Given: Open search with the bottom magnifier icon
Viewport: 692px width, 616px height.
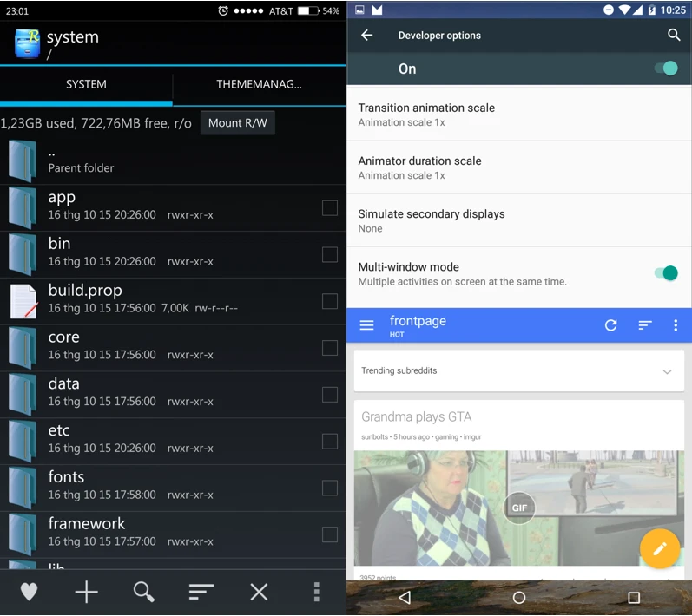Looking at the screenshot, I should coord(144,592).
